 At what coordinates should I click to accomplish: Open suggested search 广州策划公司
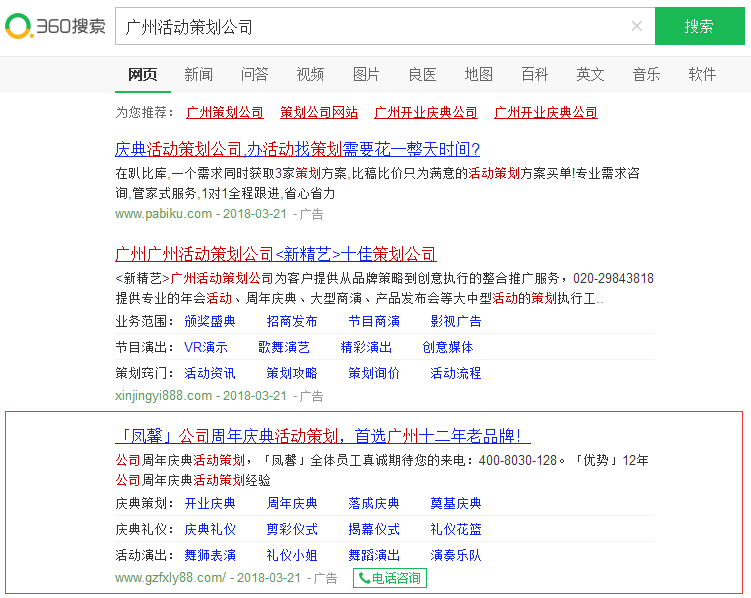pyautogui.click(x=225, y=113)
